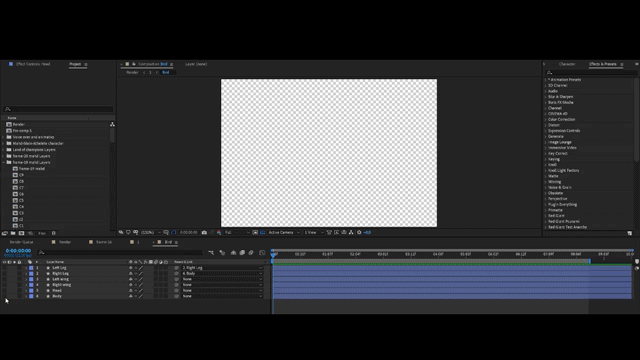
Task: Open the Effects & Presets panel menu icon
Action: click(x=622, y=64)
